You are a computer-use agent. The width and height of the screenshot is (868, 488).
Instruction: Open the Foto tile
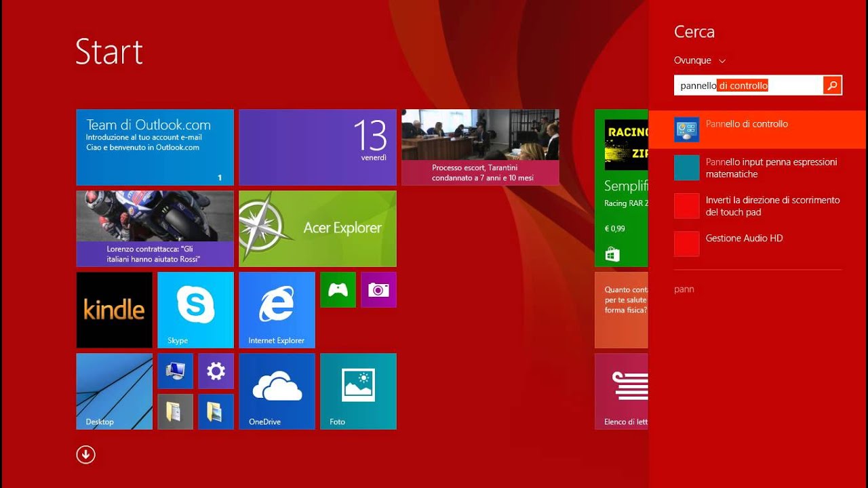point(358,391)
